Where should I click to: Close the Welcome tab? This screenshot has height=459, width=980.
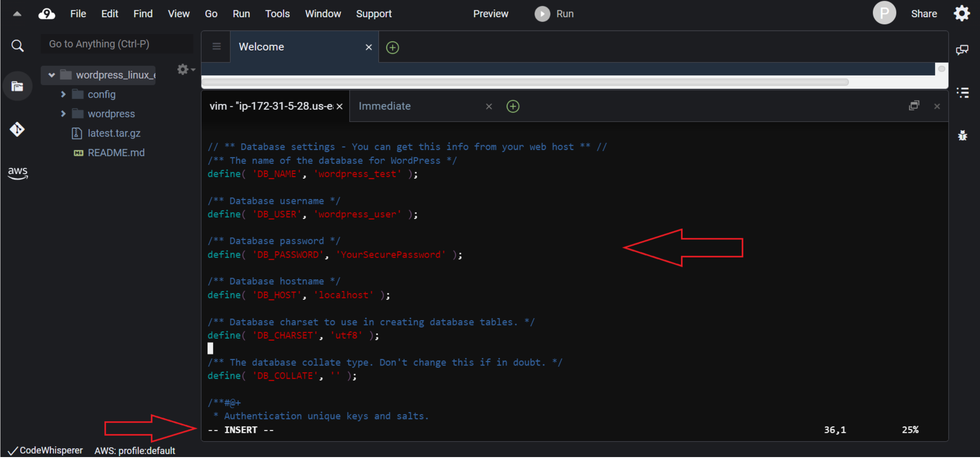point(368,47)
